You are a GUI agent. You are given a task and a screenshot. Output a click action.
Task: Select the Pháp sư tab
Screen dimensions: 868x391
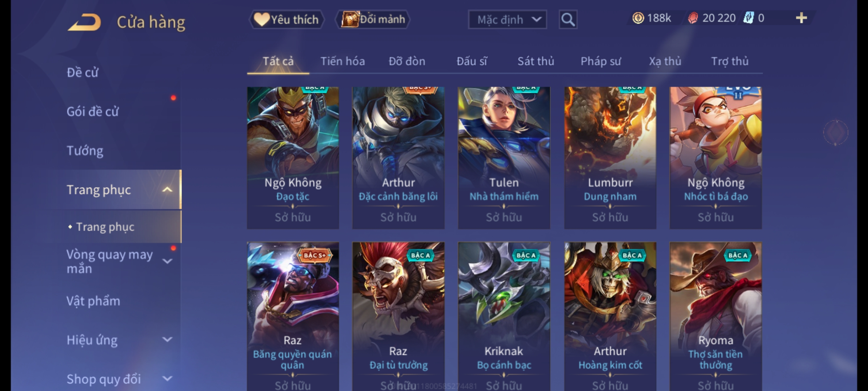pyautogui.click(x=600, y=61)
